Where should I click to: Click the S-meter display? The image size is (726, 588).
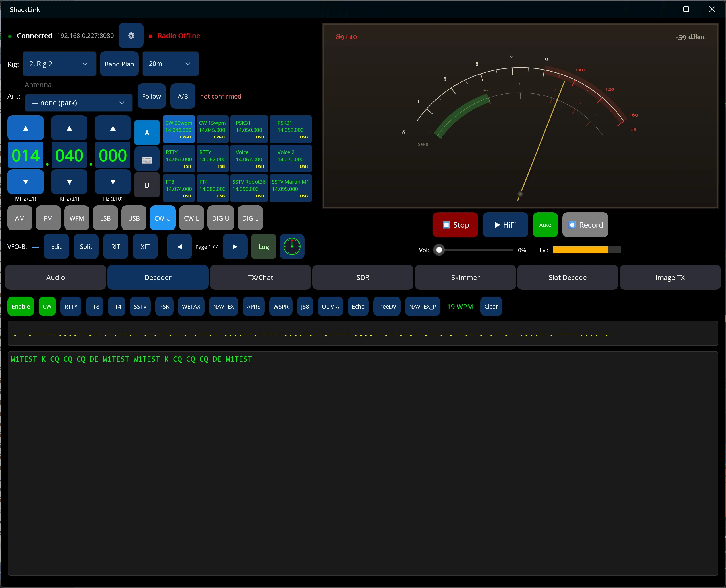point(520,115)
